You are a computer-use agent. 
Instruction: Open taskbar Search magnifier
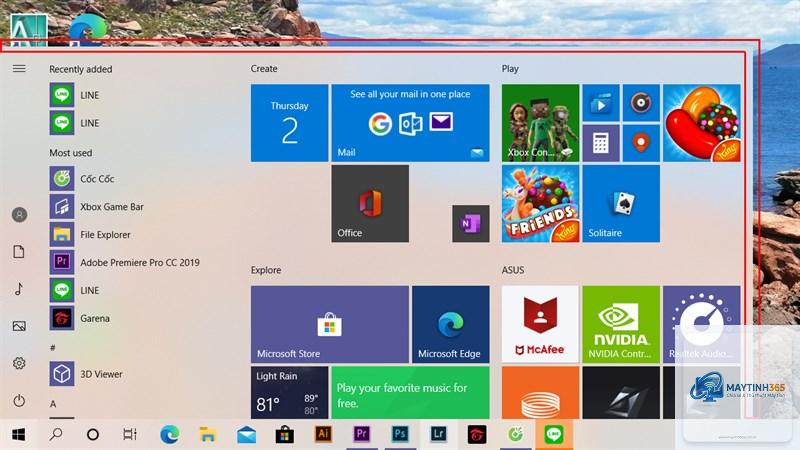56,435
